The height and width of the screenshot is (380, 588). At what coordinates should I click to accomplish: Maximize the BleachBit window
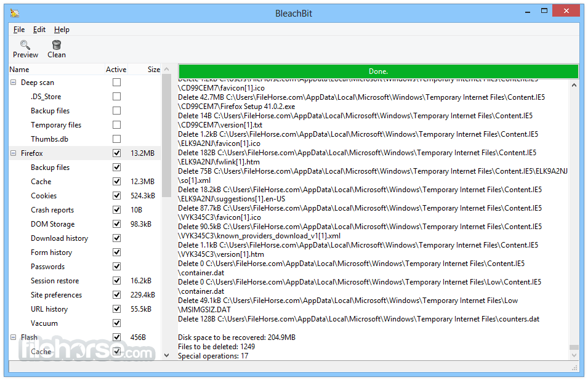pyautogui.click(x=544, y=11)
